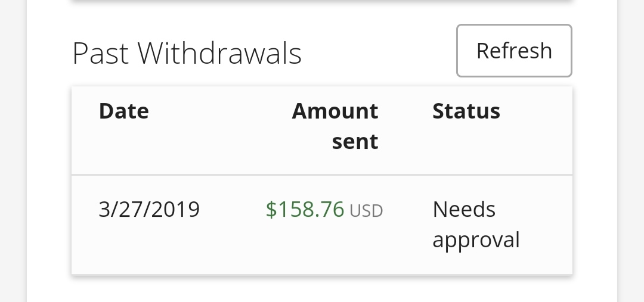Image resolution: width=644 pixels, height=302 pixels.
Task: Click the Refresh button
Action: (x=514, y=51)
